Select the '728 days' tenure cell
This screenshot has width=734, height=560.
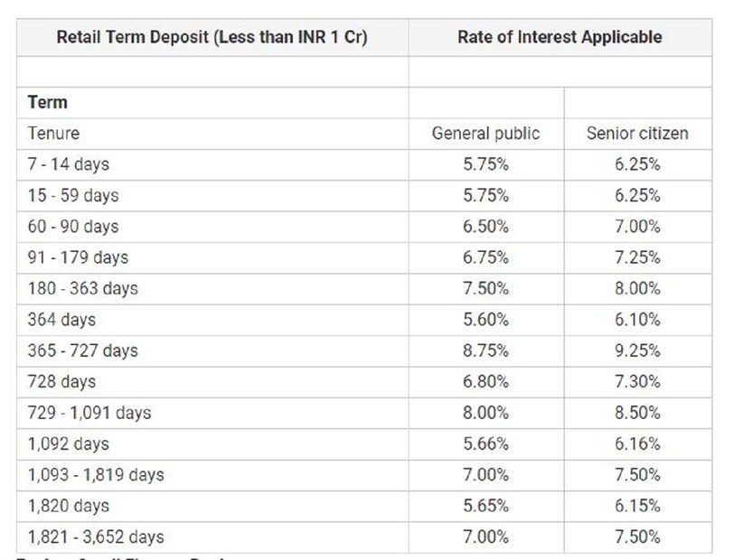pos(61,382)
